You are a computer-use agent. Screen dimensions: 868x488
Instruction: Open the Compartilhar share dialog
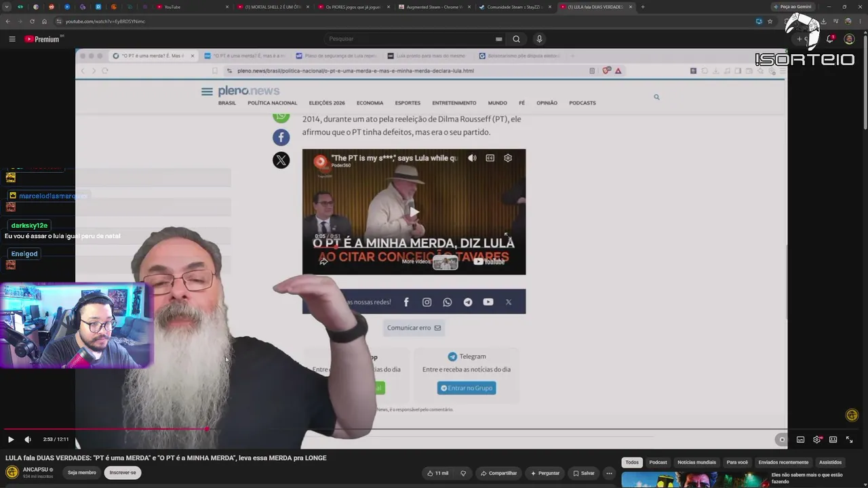pyautogui.click(x=498, y=473)
